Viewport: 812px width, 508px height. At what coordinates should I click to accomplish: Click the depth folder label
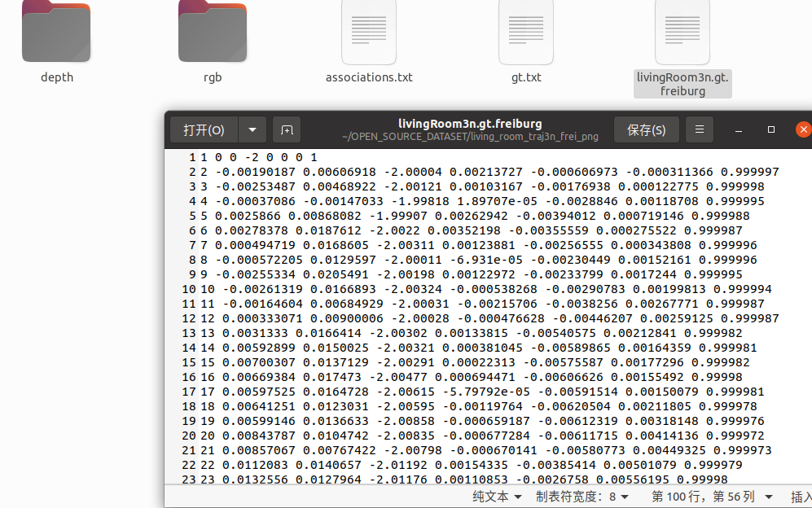point(57,77)
